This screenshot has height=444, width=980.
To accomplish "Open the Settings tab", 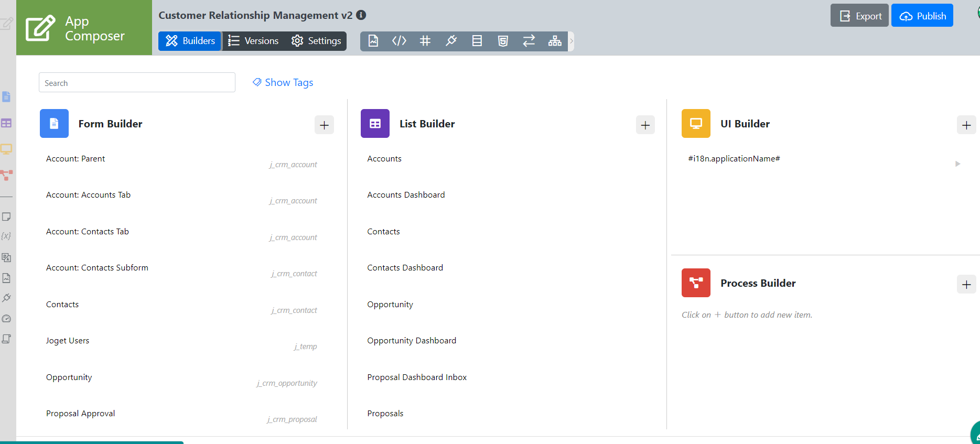I will [x=317, y=41].
